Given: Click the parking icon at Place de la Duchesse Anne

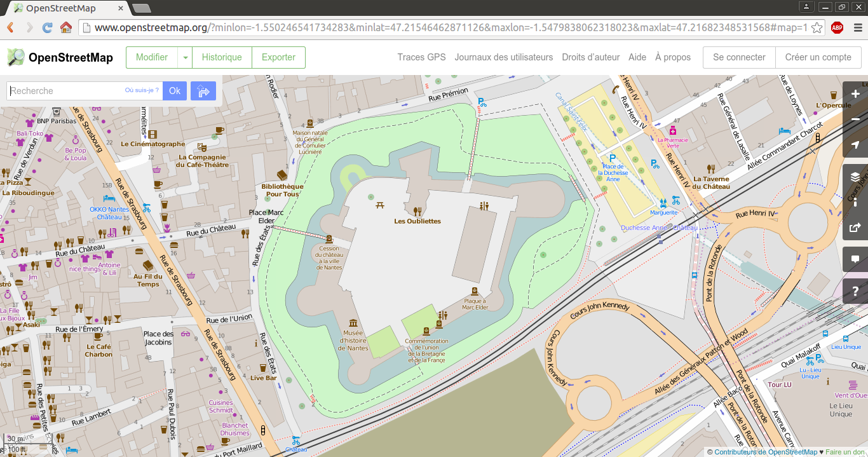Looking at the screenshot, I should (613, 158).
